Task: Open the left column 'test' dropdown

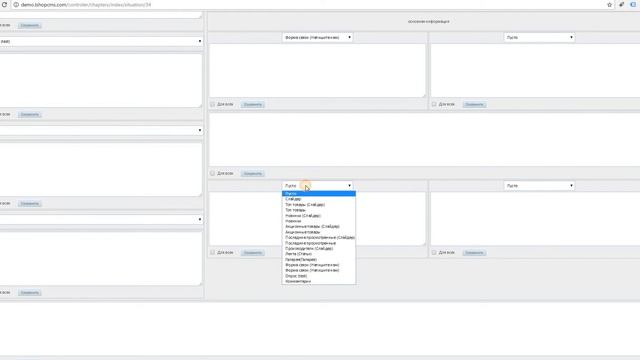Action: tap(101, 41)
